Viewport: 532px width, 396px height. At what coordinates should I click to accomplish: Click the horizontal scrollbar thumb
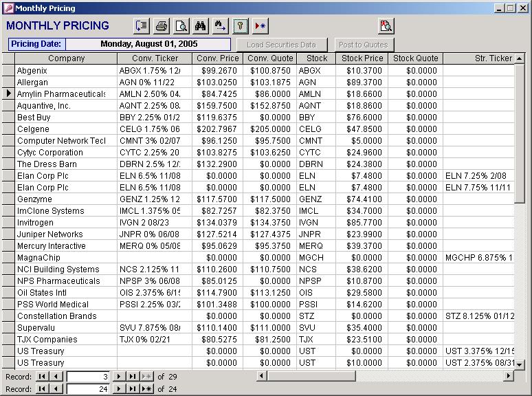point(311,375)
